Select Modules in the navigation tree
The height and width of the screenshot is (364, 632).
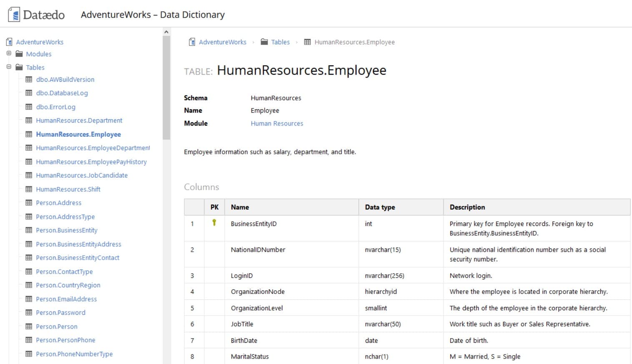tap(39, 54)
